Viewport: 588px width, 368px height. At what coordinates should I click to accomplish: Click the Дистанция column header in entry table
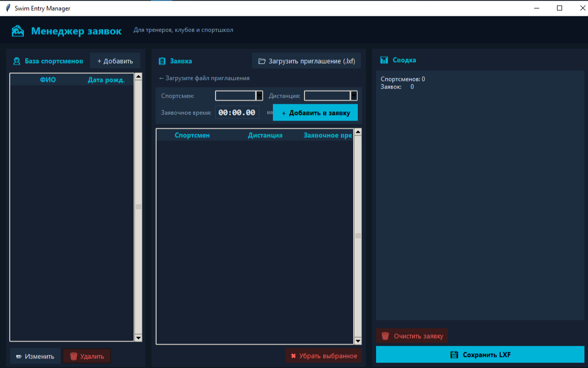[265, 135]
